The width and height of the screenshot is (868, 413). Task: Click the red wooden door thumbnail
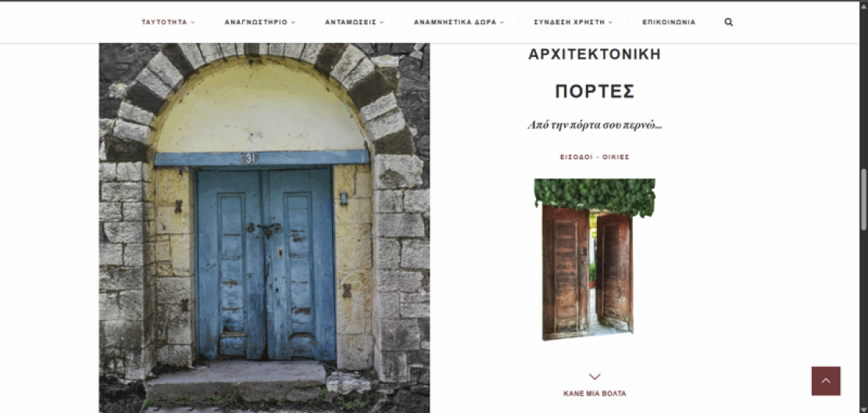click(x=595, y=260)
